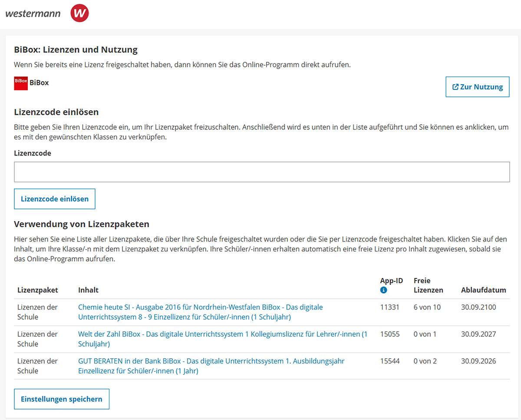Open Welt der Zahl BiBox license link

(x=223, y=339)
